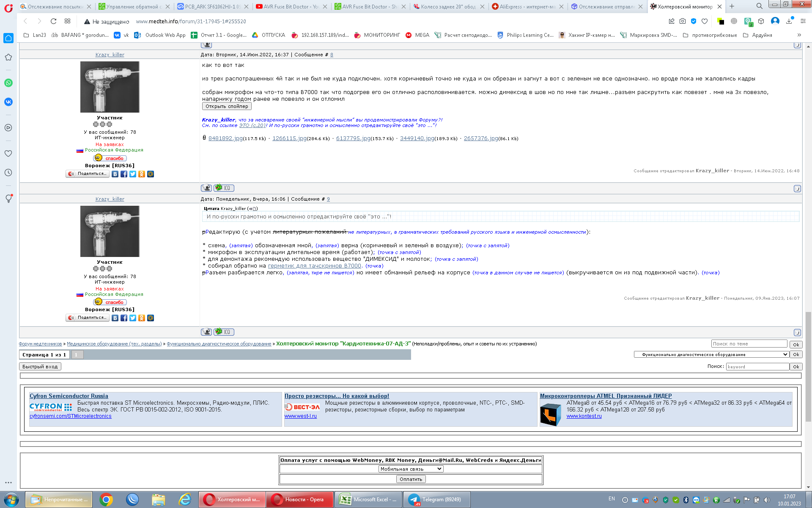Open Easy Setup sliders icon
The image size is (812, 508).
click(x=803, y=21)
